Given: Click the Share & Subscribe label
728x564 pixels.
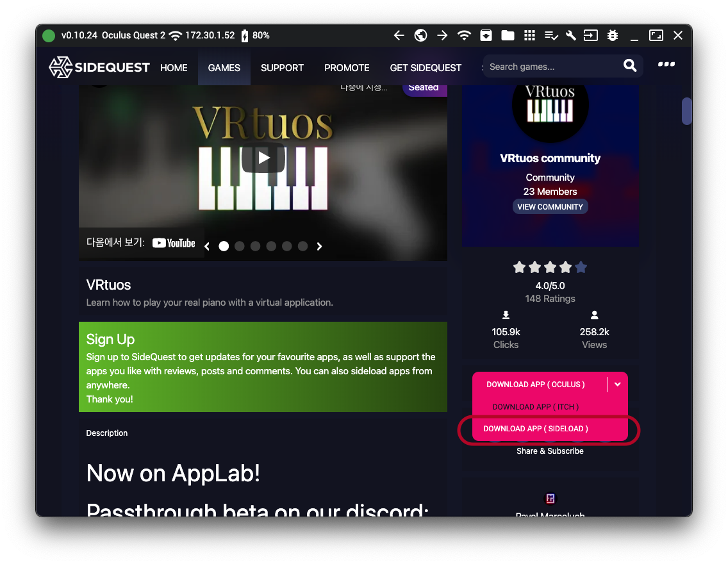Looking at the screenshot, I should pyautogui.click(x=550, y=451).
